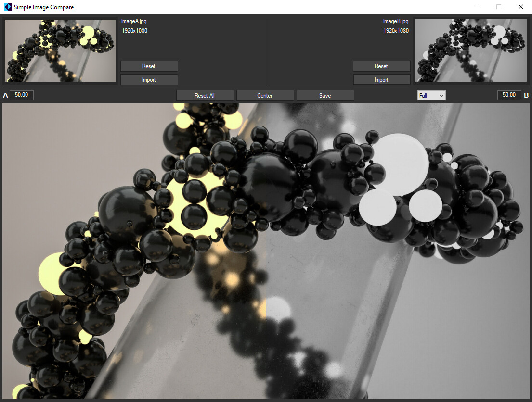Focus the B value field showing 50,00
Viewport: 532px width, 402px height.
coord(509,95)
